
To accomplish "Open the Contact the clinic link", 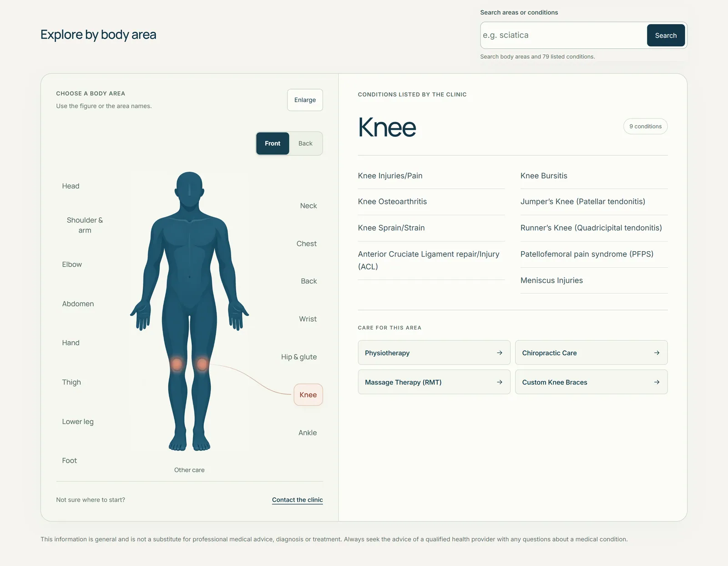I will tap(297, 500).
